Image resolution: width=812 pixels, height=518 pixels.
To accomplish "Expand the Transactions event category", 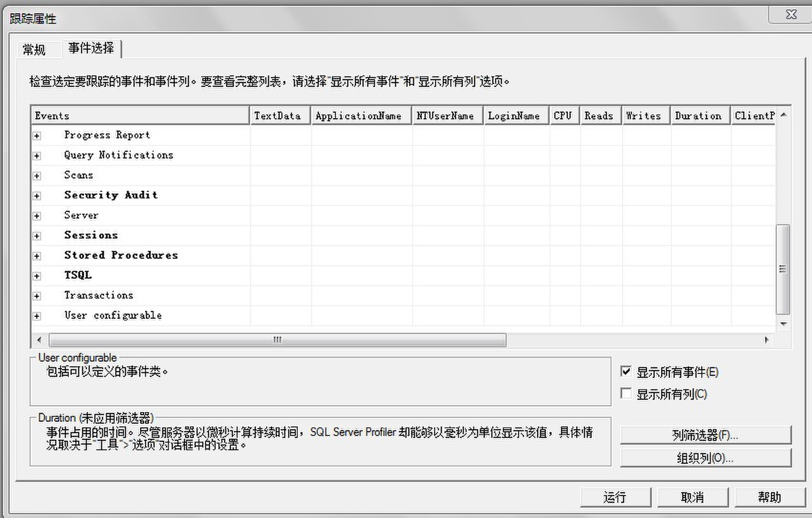I will [37, 296].
